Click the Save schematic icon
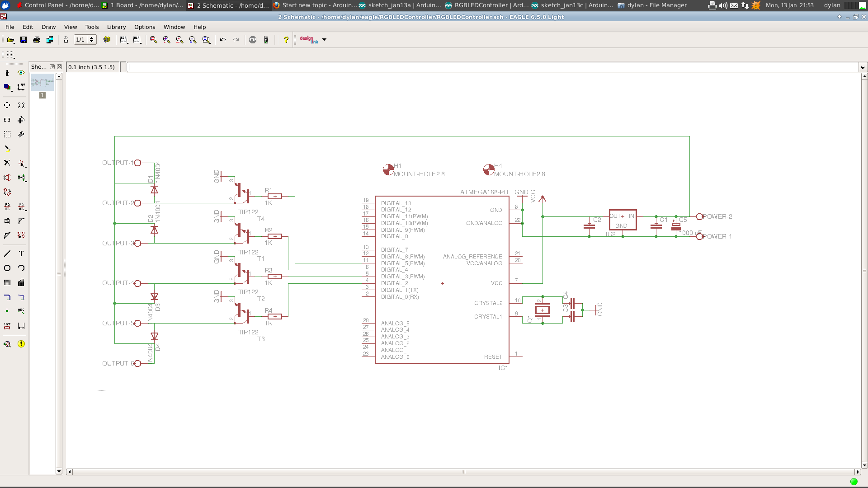The width and height of the screenshot is (868, 488). (x=24, y=40)
